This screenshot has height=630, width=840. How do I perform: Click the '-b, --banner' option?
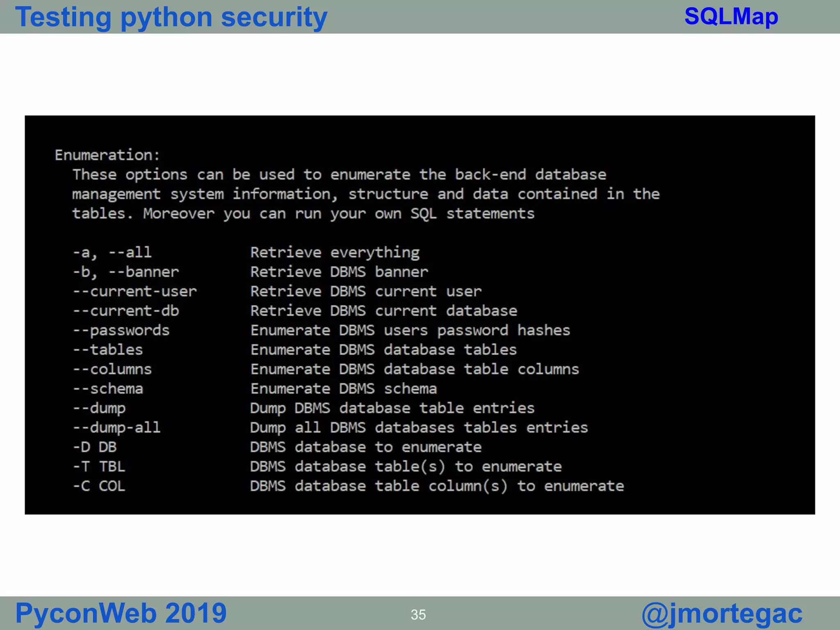point(126,272)
